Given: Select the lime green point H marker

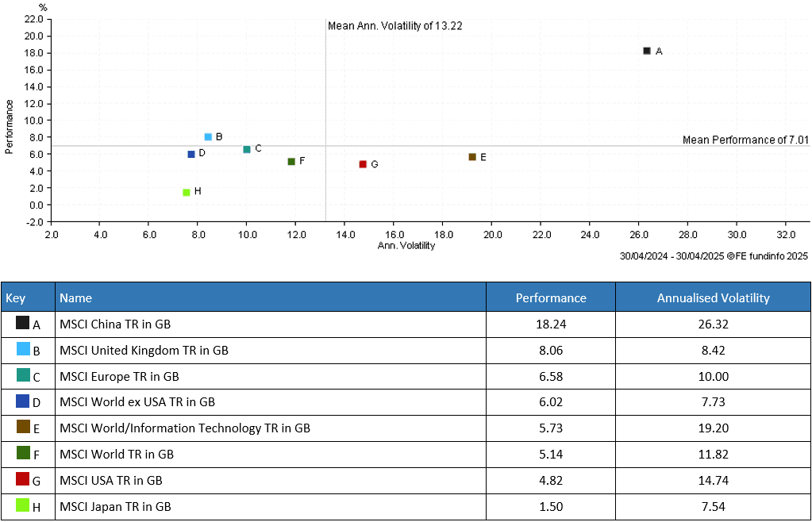Looking at the screenshot, I should pyautogui.click(x=187, y=193).
